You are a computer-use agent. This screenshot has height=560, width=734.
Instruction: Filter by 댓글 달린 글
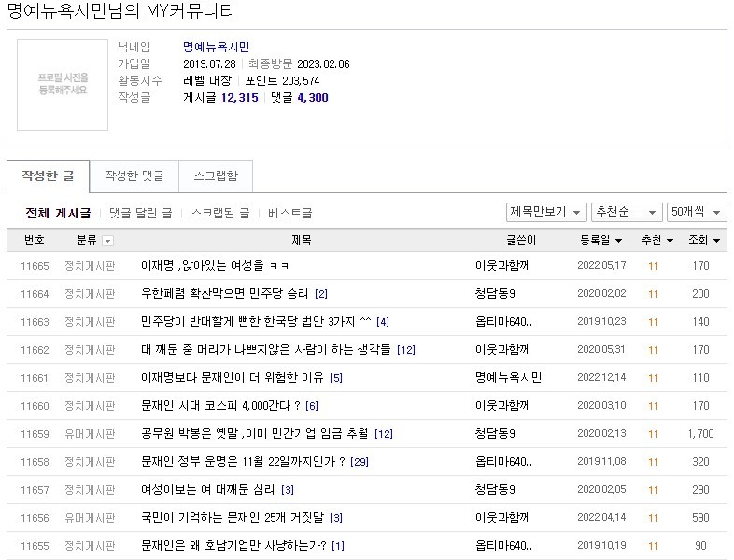tap(140, 213)
